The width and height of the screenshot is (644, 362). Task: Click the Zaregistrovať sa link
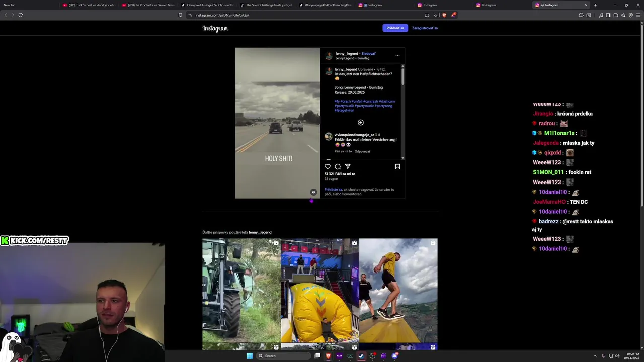425,28
